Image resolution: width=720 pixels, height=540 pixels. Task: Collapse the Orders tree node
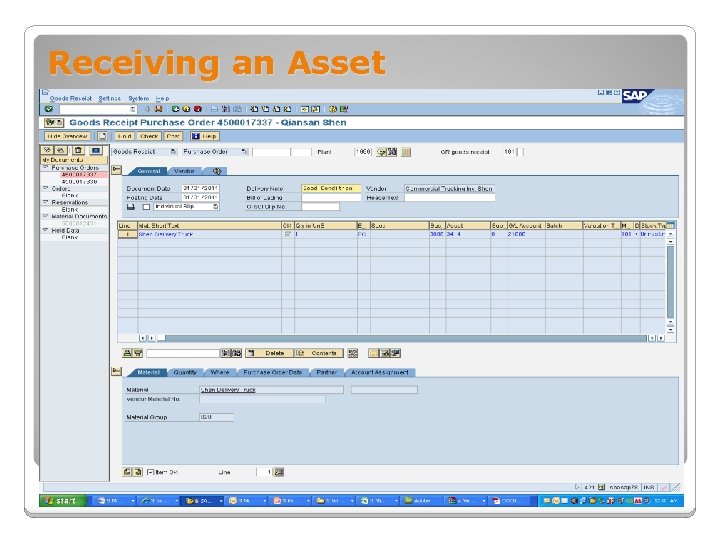(x=45, y=188)
